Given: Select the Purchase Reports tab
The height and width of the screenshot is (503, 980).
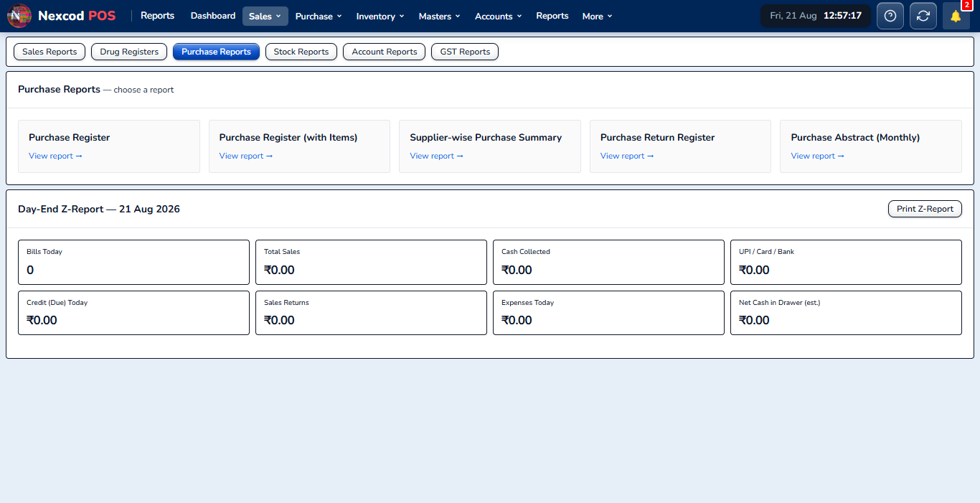Looking at the screenshot, I should [216, 52].
